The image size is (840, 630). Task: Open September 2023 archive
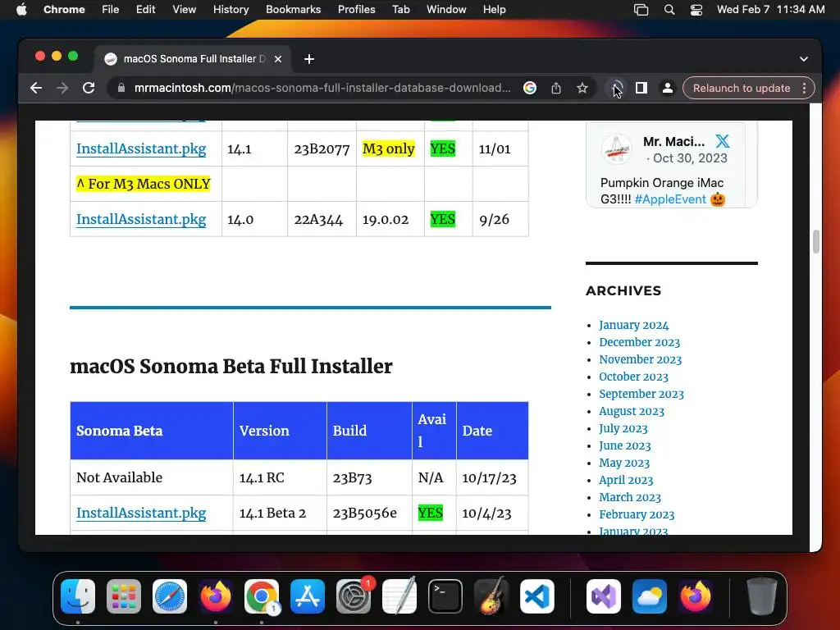coord(641,394)
